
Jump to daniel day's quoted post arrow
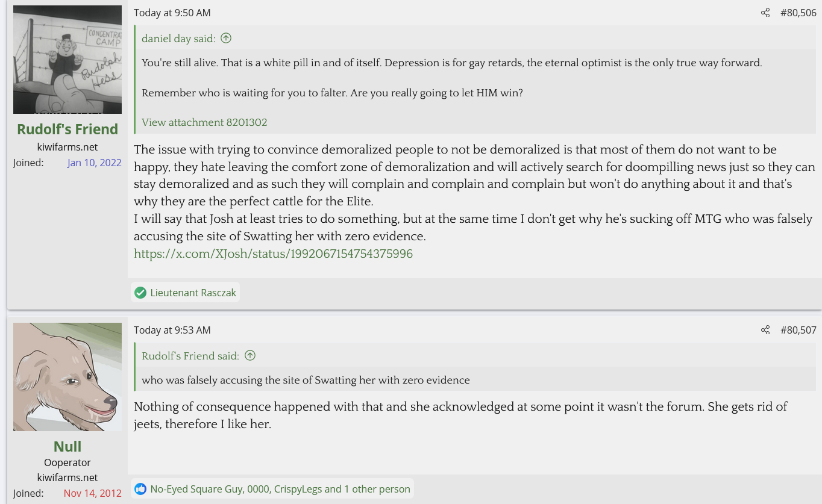pyautogui.click(x=226, y=39)
